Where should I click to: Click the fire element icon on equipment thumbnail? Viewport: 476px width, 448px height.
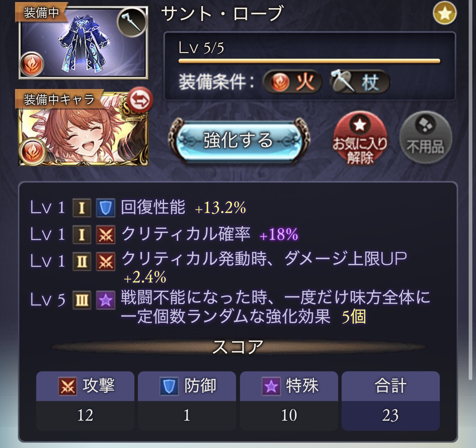point(32,65)
